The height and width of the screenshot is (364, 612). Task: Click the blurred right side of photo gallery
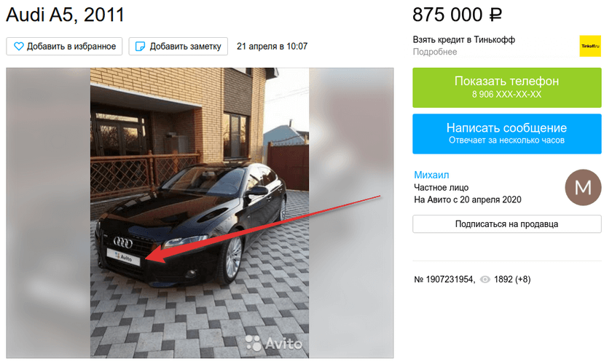pos(351,213)
